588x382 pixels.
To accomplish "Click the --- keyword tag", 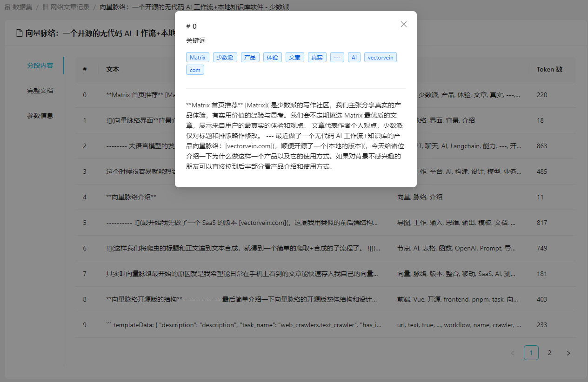I will point(337,58).
